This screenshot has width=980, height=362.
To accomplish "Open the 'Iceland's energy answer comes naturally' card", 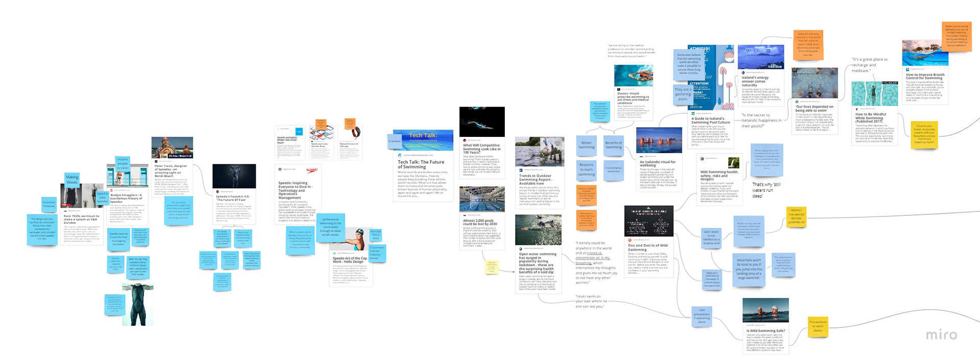I will [x=761, y=76].
